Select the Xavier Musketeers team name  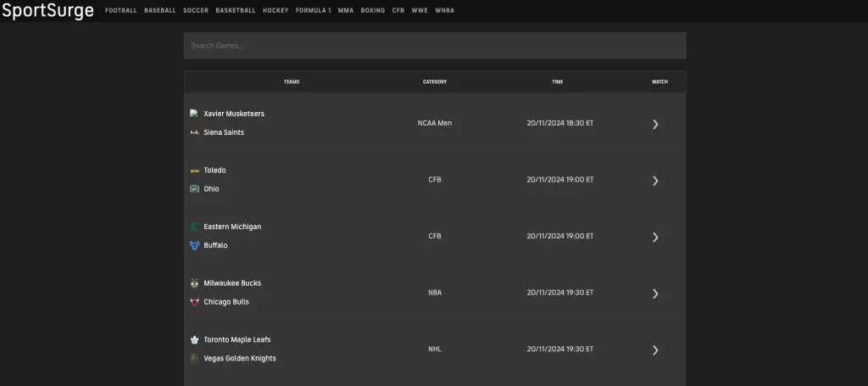(234, 114)
